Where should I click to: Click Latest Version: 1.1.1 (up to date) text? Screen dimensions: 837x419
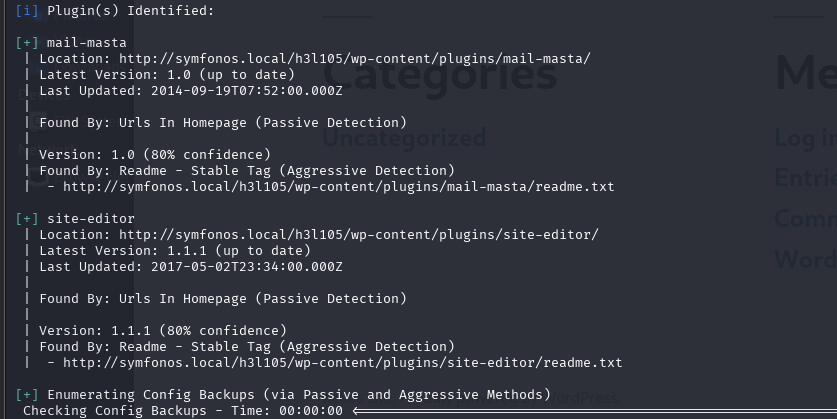pos(175,251)
